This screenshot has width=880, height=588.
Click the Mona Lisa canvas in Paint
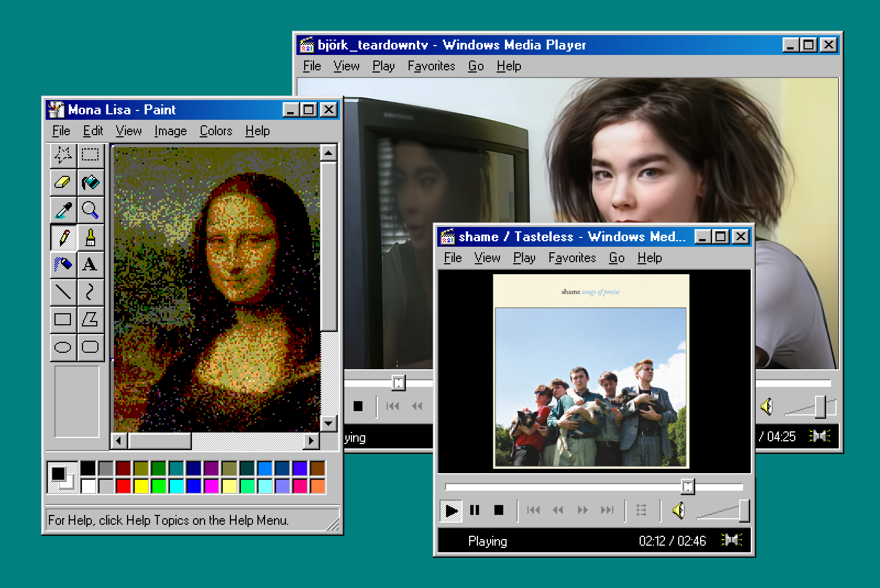[217, 289]
